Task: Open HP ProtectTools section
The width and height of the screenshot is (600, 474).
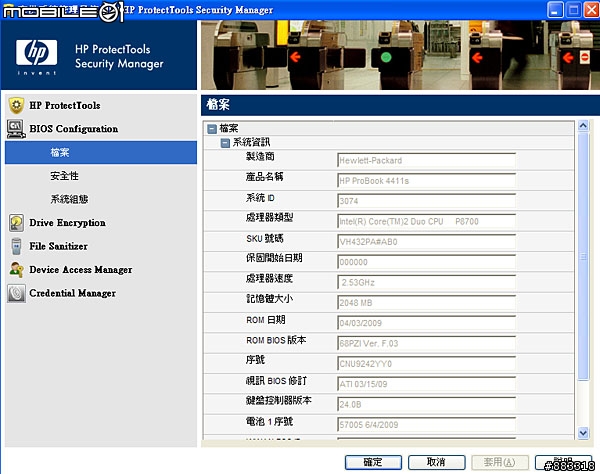Action: (65, 106)
